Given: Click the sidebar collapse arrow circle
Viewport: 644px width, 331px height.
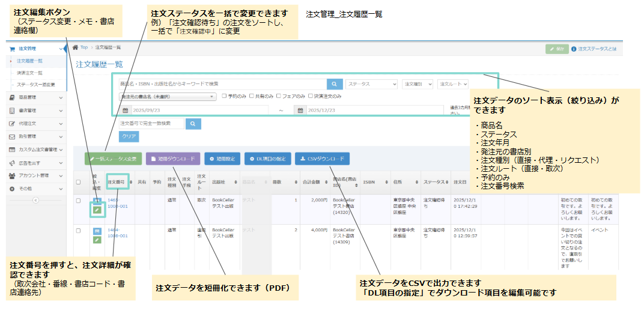Looking at the screenshot, I should coord(35,201).
